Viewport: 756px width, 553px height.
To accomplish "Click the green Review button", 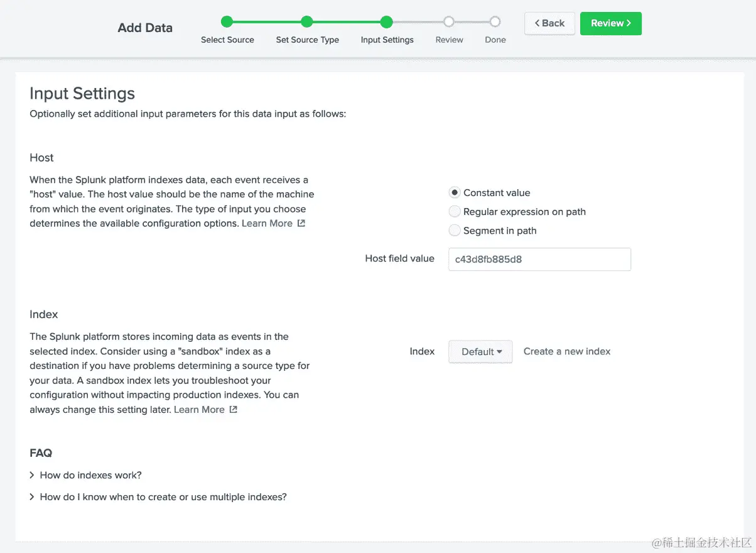I will click(610, 23).
